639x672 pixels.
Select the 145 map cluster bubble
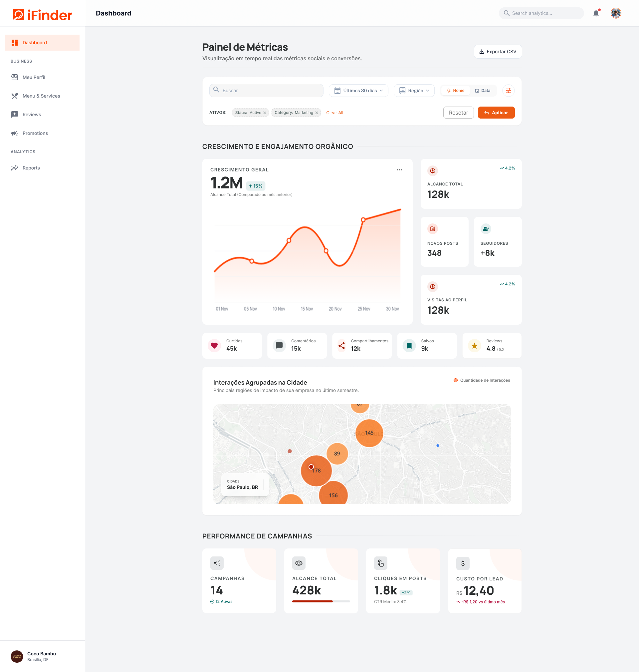click(x=369, y=433)
